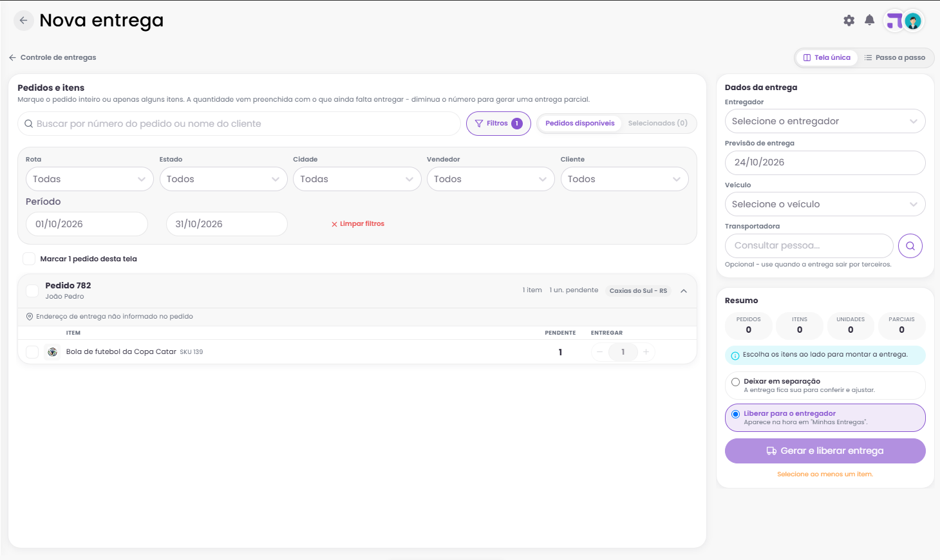
Task: Check 'Marcar 1 pedido desta tela' checkbox
Action: pyautogui.click(x=29, y=259)
